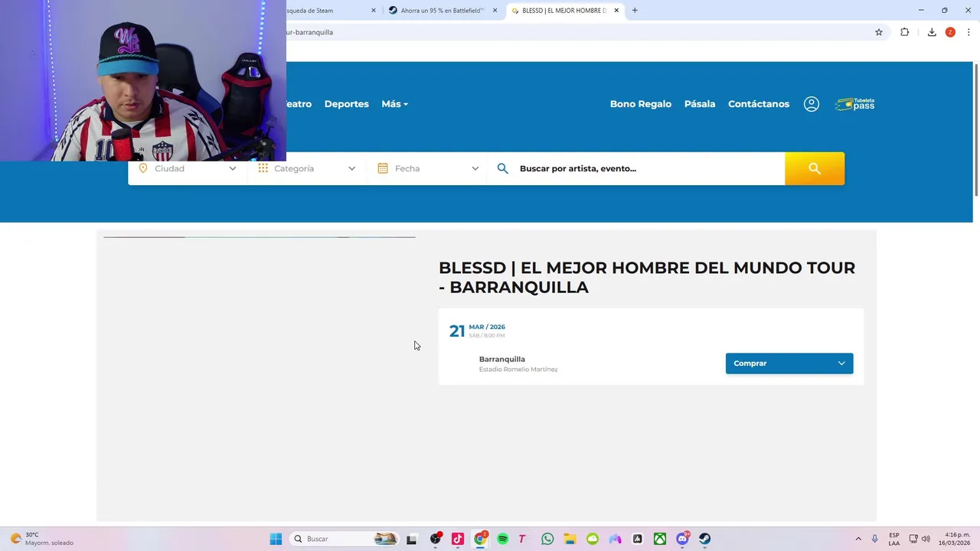This screenshot has height=551, width=980.
Task: Open the Categoría dropdown
Action: (x=306, y=168)
